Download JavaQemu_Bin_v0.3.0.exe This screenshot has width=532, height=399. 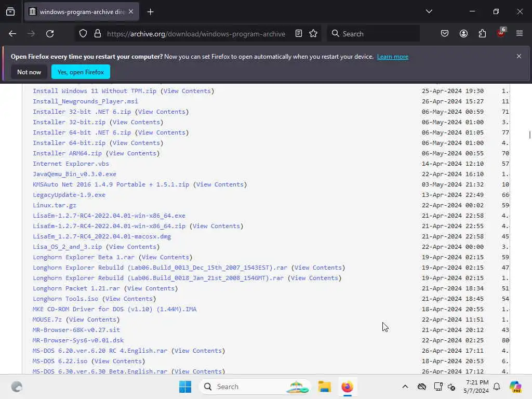[75, 174]
